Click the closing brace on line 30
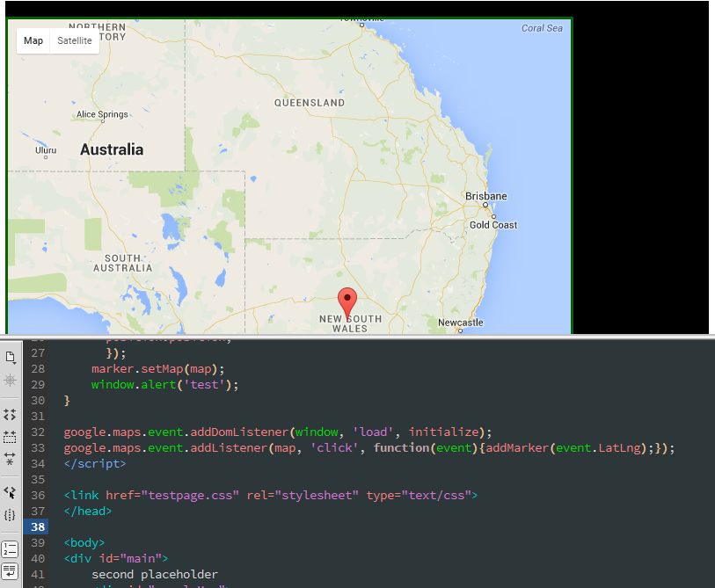Image resolution: width=715 pixels, height=588 pixels. pyautogui.click(x=67, y=401)
